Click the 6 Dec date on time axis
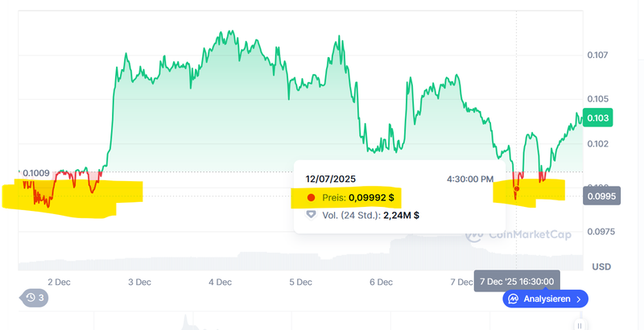 tap(381, 282)
